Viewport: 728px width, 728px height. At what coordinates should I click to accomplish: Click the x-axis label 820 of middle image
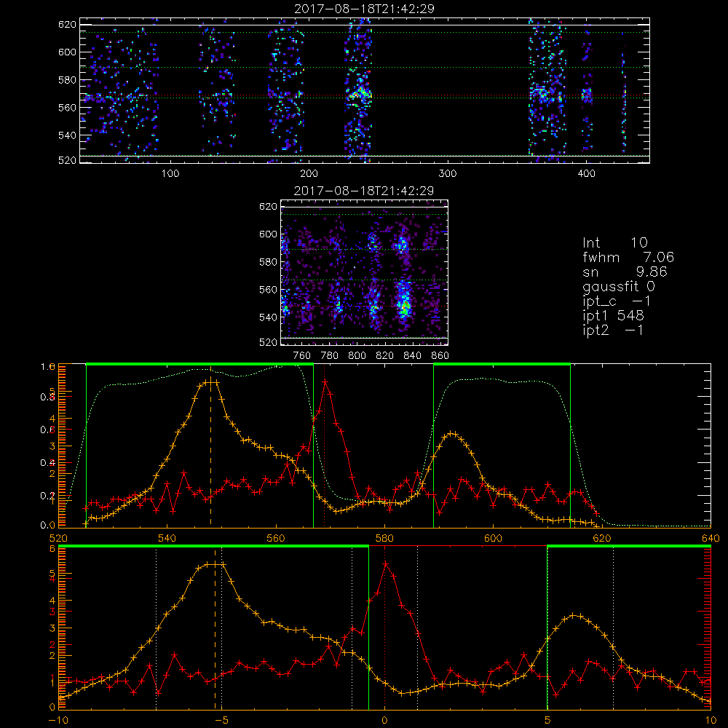[384, 356]
